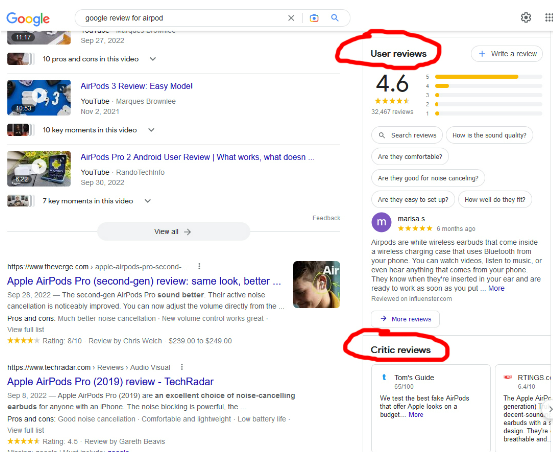Clear the search box text
Image resolution: width=553 pixels, height=452 pixels.
coord(291,18)
